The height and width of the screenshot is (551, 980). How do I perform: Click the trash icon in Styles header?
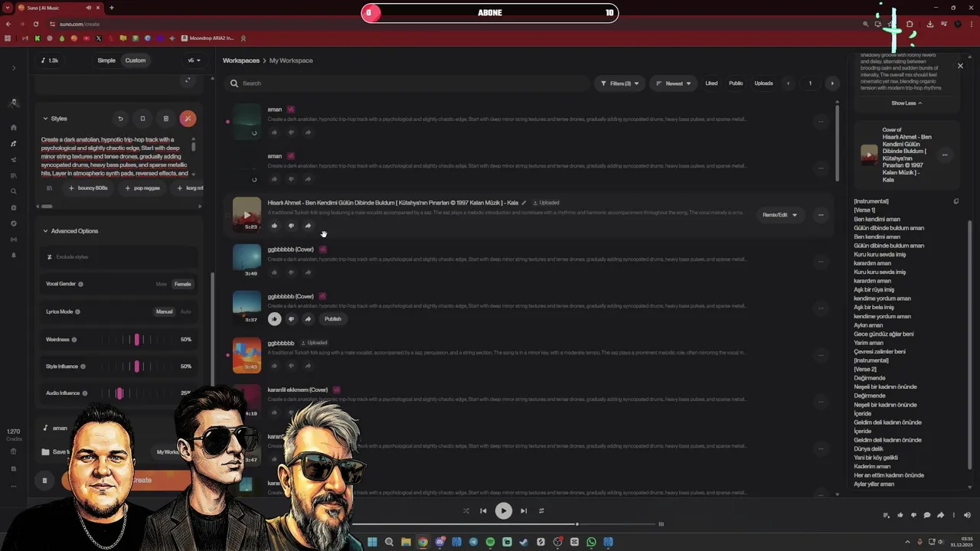coord(165,119)
